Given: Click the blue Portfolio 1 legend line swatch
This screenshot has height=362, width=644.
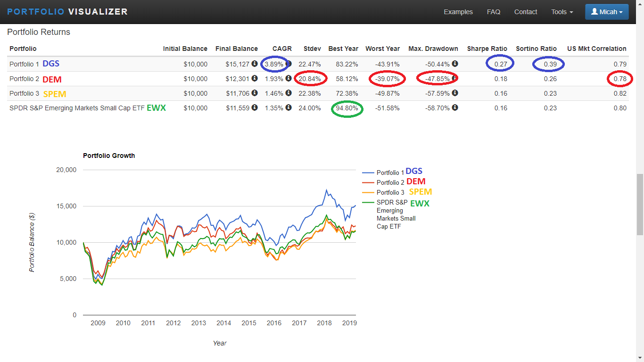Looking at the screenshot, I should tap(368, 173).
